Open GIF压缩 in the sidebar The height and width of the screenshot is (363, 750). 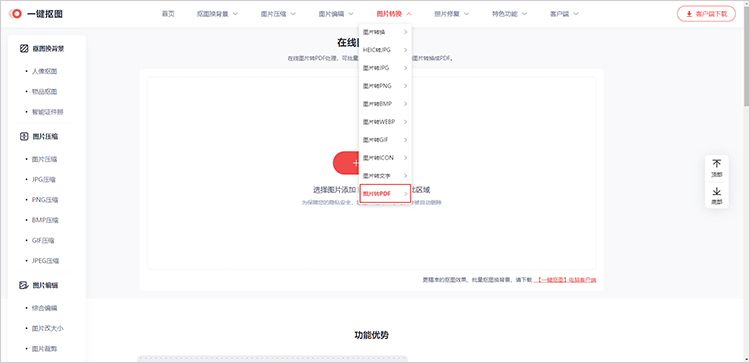[x=43, y=241]
